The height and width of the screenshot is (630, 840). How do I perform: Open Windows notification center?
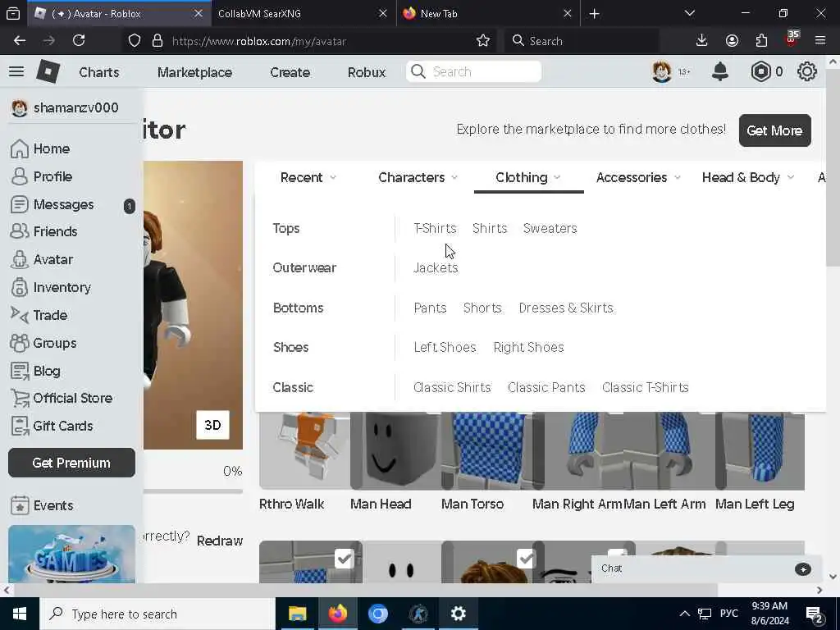815,614
